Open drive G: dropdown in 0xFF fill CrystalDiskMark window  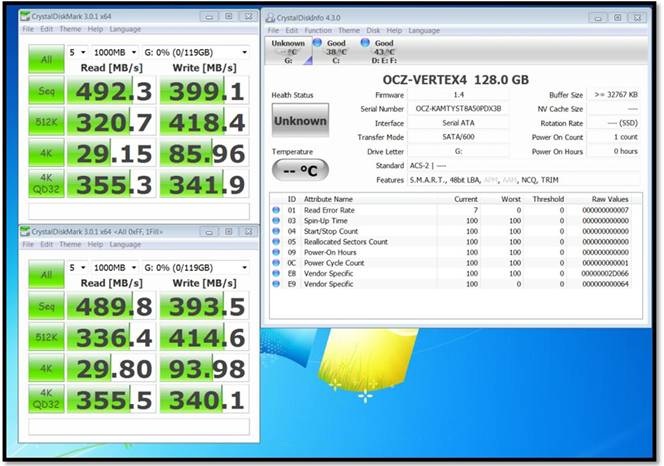[x=196, y=267]
